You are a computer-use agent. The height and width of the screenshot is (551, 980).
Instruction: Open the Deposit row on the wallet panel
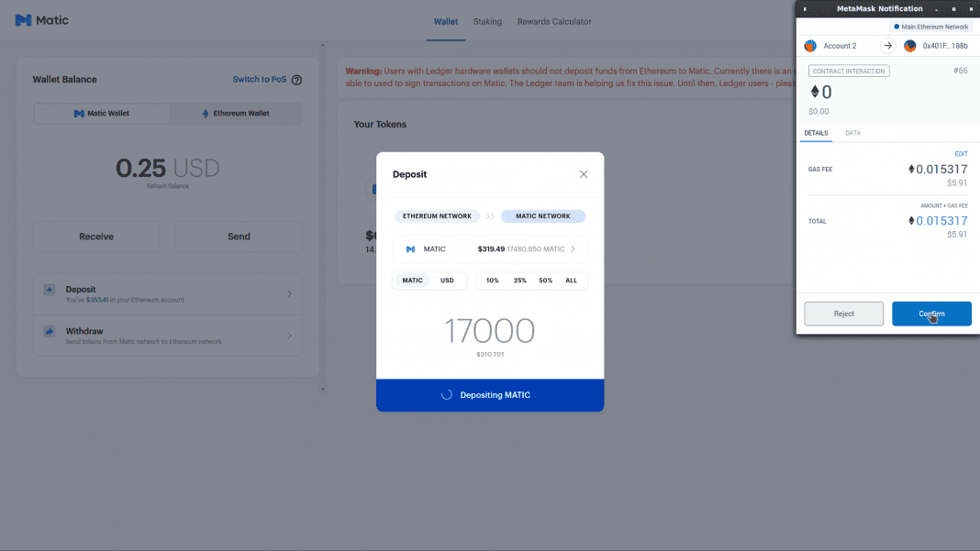(x=167, y=293)
